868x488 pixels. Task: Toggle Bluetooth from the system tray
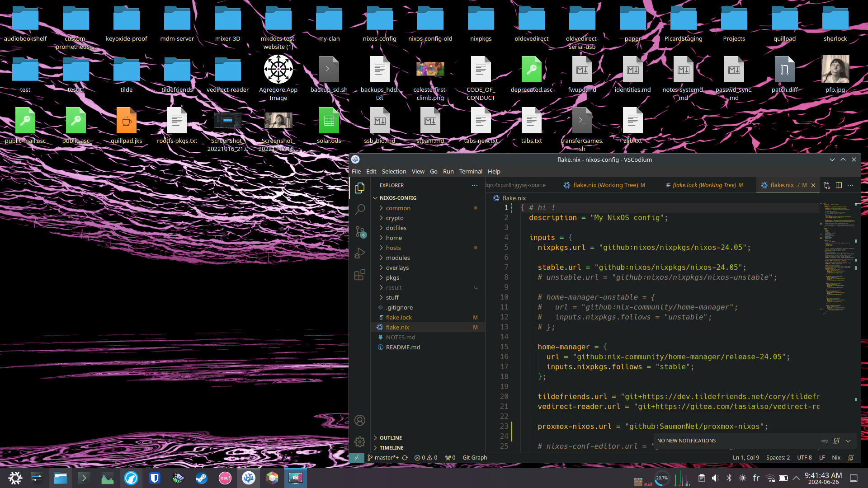(728, 478)
